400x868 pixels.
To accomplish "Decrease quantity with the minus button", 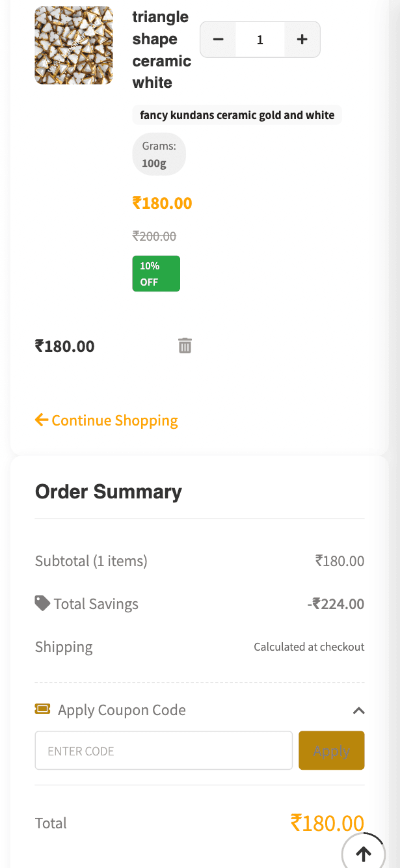I will [219, 40].
